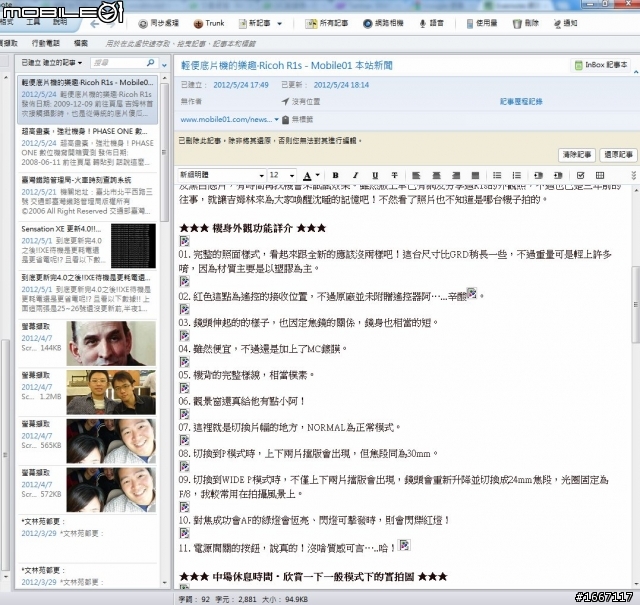Screen dimensions: 640x605
Task: Click the image placeholder above item 01
Action: tap(184, 241)
